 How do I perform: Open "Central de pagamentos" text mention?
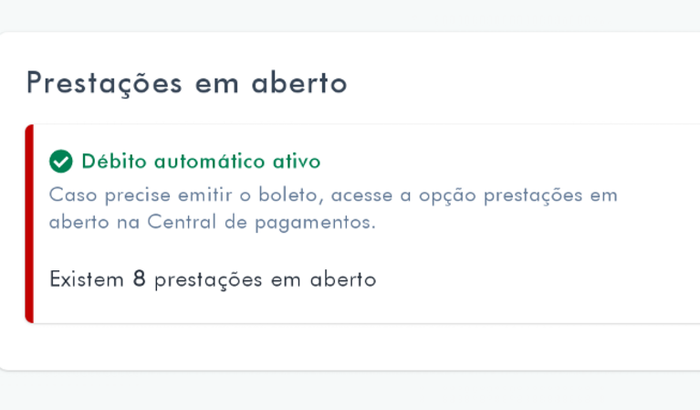click(x=261, y=222)
